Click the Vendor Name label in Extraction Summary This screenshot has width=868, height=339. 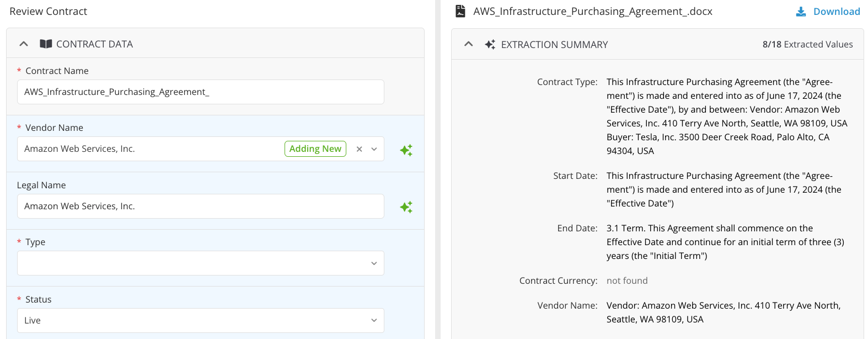[x=567, y=305]
